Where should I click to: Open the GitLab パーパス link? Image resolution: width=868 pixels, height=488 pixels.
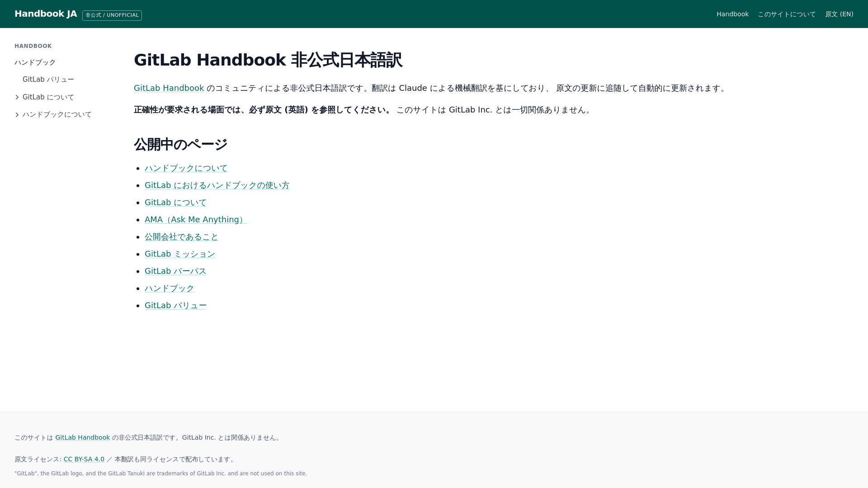pos(175,271)
